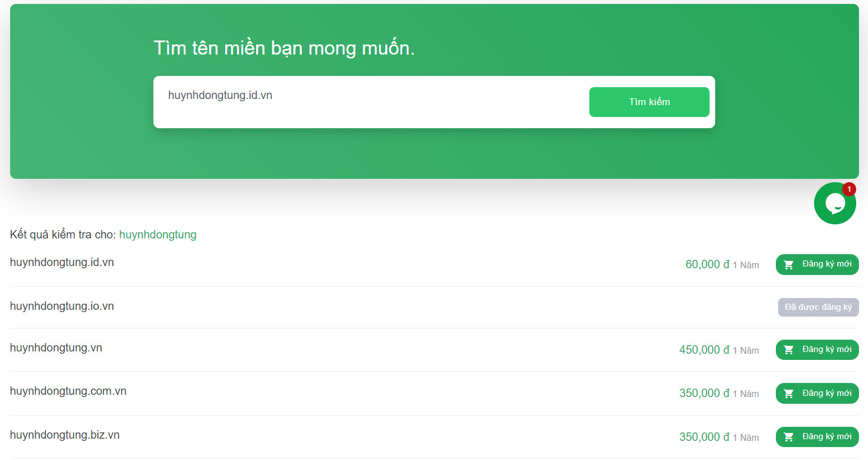Click the heading Tìm tên miền bạn mong muốn
Screen dimensions: 868x460
(x=284, y=48)
